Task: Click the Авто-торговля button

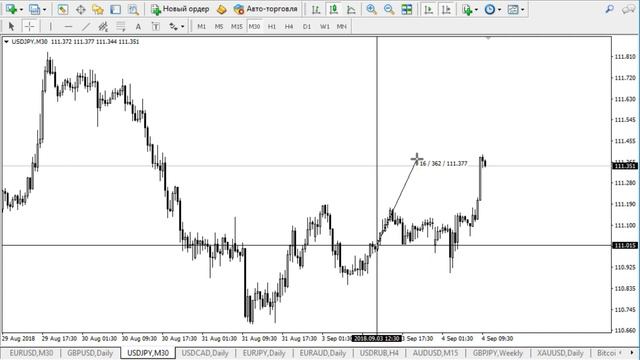Action: (265, 9)
